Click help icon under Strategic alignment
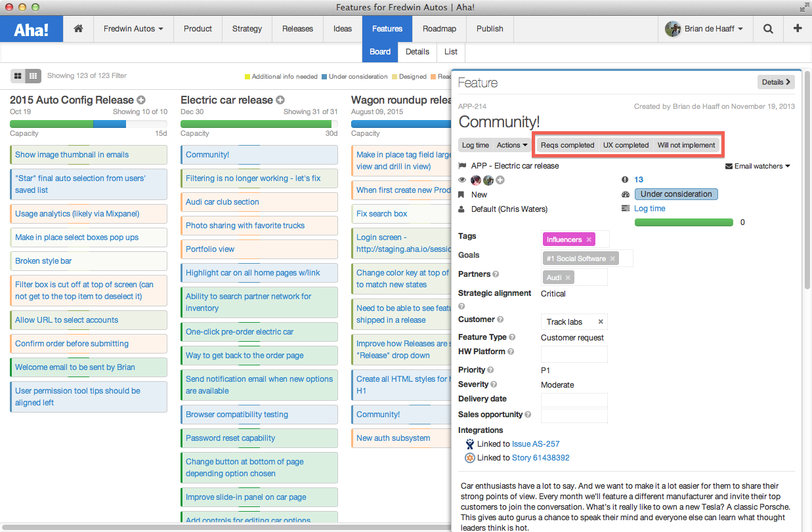The height and width of the screenshot is (532, 812). tap(461, 306)
